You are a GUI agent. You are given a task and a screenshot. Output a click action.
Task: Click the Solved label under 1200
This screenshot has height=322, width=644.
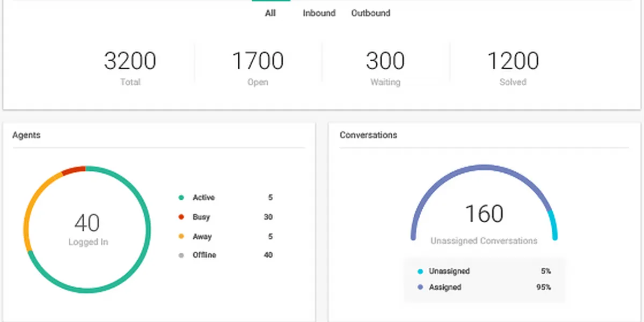click(513, 82)
